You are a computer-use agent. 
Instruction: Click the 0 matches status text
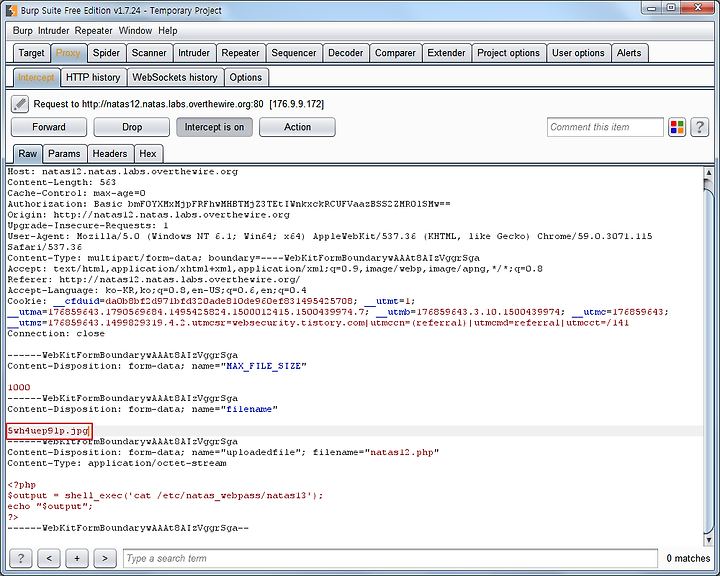point(688,558)
